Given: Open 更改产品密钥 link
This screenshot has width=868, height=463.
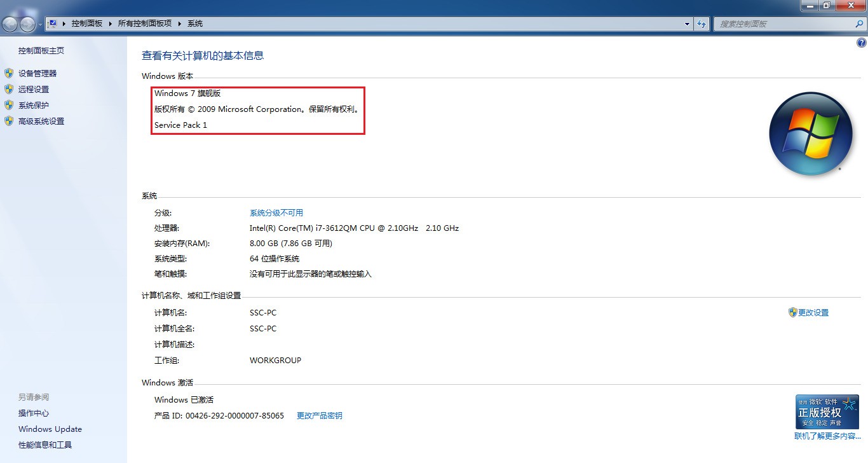Looking at the screenshot, I should pyautogui.click(x=320, y=415).
